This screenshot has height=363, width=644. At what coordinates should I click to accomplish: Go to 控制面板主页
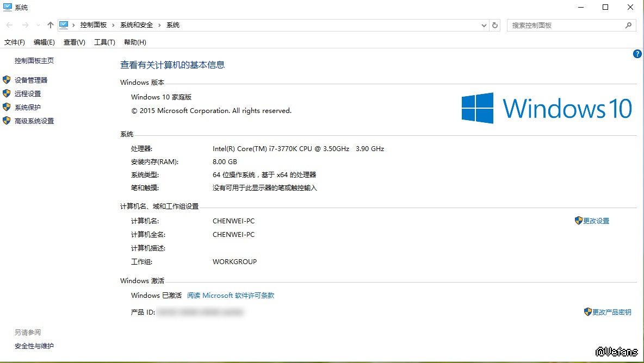(x=34, y=61)
